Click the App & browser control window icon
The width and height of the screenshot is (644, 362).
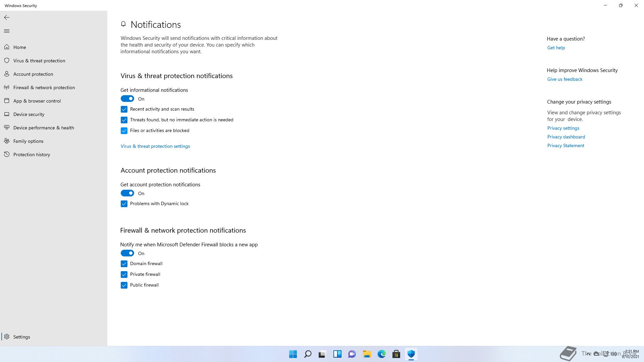coord(7,101)
